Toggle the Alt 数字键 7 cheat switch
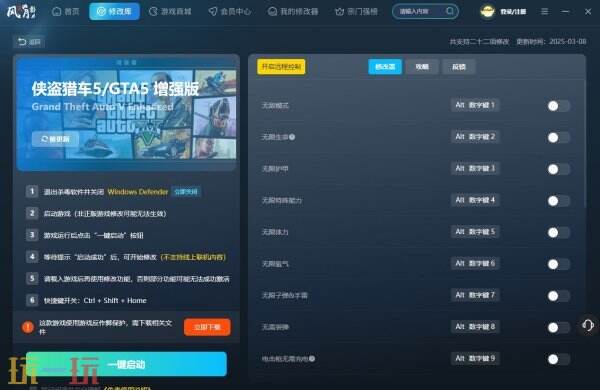Image resolution: width=600 pixels, height=390 pixels. [558, 295]
